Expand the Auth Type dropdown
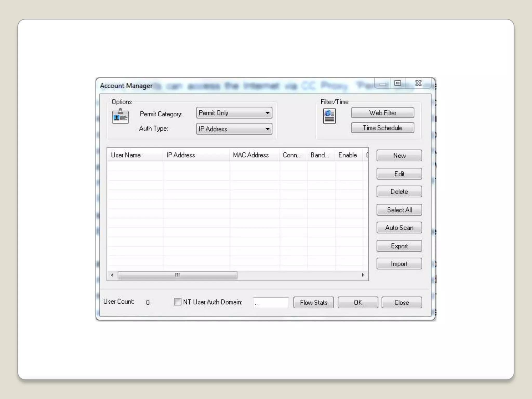 (x=267, y=129)
